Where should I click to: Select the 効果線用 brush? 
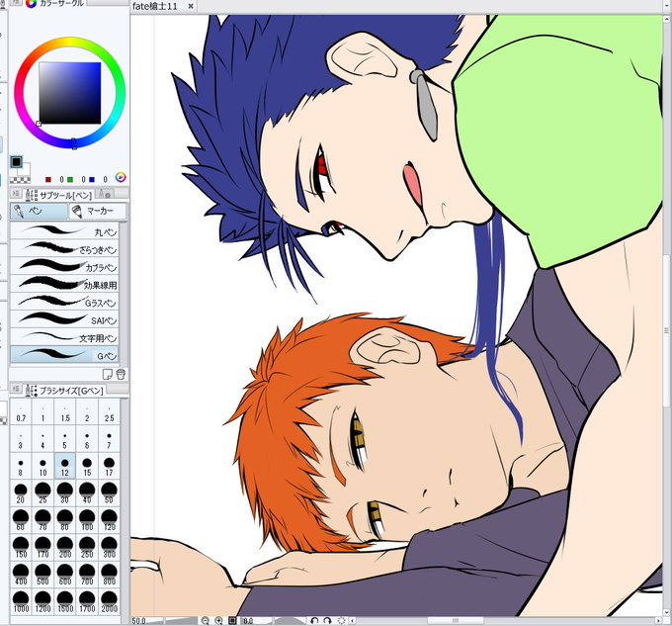[x=64, y=284]
